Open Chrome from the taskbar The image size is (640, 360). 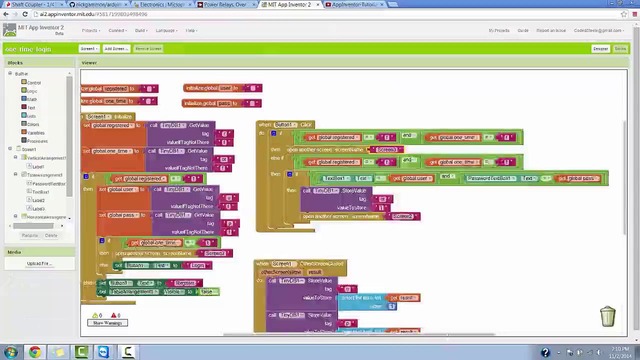tap(35, 352)
